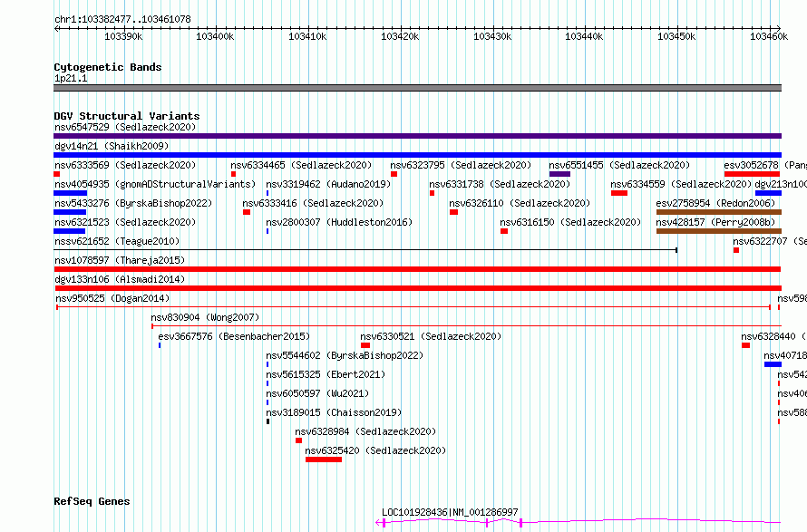Click the 103420k ruler tick label
Viewport: 807px width, 532px height.
(400, 36)
